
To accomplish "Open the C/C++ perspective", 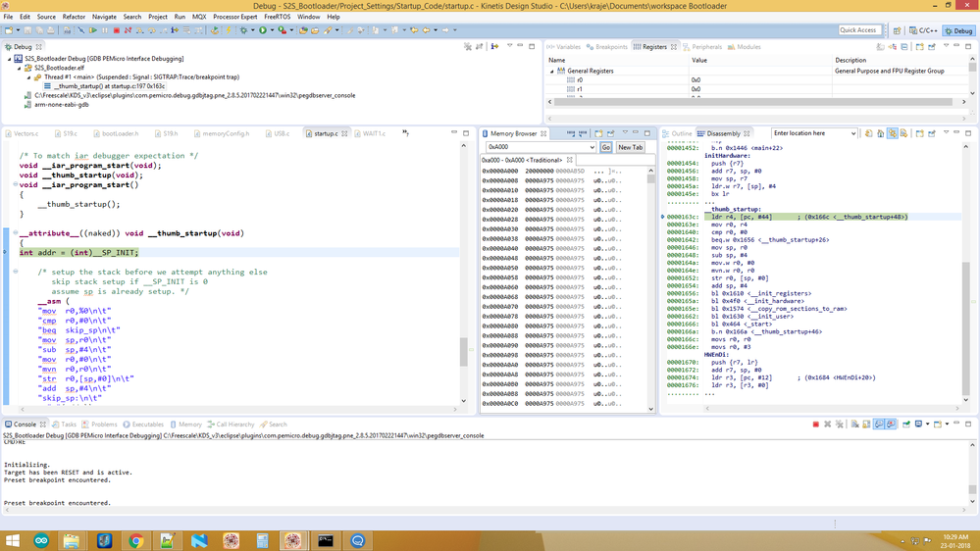I will pyautogui.click(x=923, y=30).
